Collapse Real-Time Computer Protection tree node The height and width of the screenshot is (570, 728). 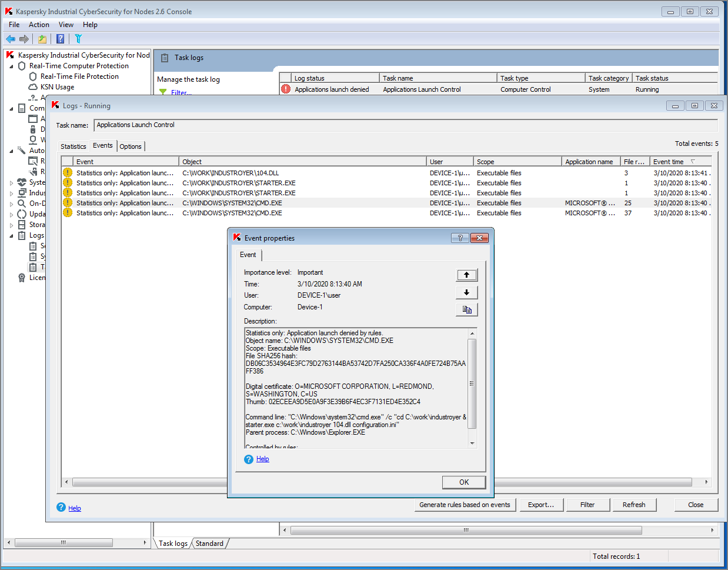click(x=11, y=66)
